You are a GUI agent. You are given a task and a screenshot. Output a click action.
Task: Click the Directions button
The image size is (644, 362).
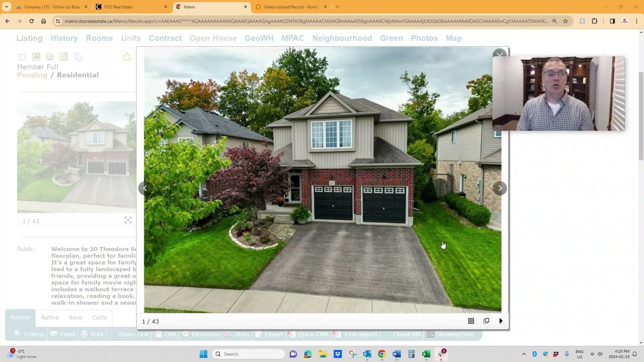point(201,334)
